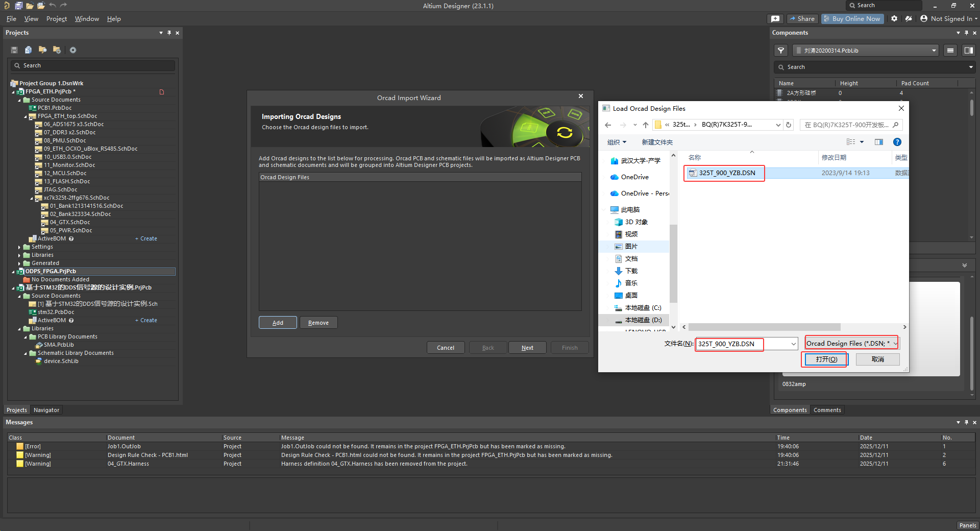
Task: Open the Help menu
Action: tap(114, 19)
